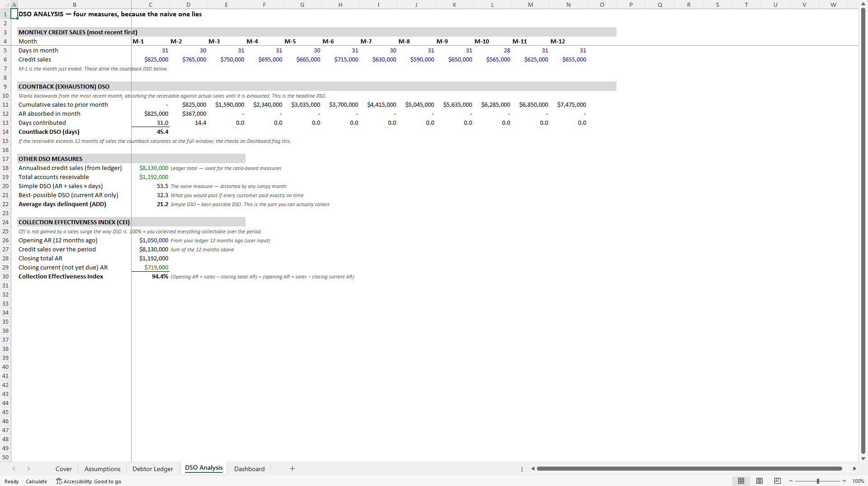Select cumulative sales $7,475,000 cell
This screenshot has width=868, height=486.
568,104
